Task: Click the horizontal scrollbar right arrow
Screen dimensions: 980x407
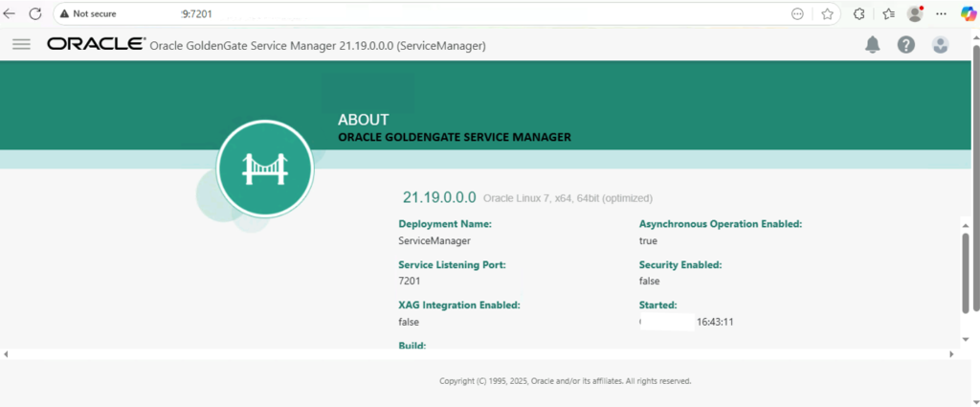Action: 952,354
